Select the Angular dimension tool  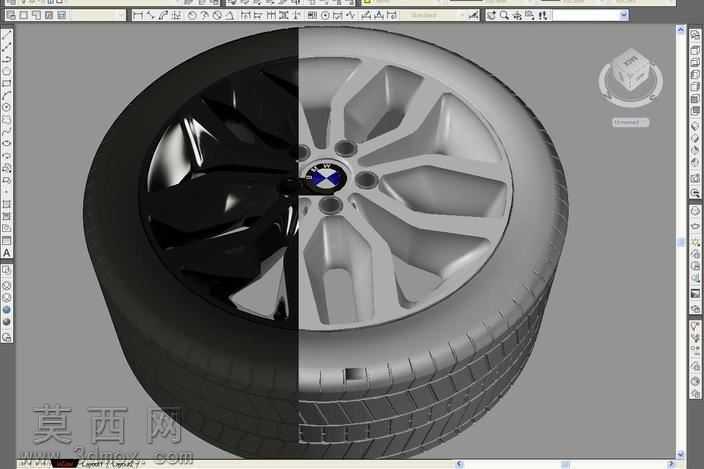(x=230, y=15)
